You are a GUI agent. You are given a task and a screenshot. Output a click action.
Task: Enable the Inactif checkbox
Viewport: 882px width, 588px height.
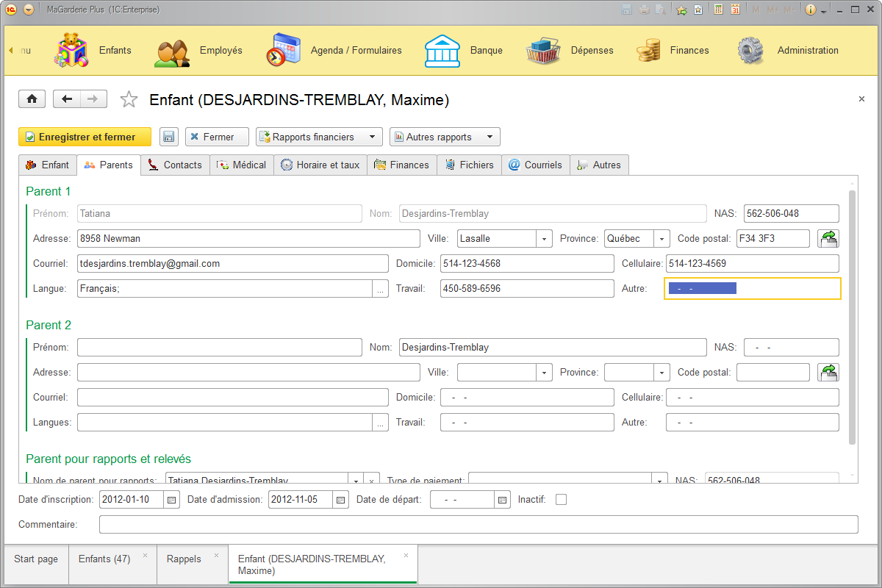[561, 499]
